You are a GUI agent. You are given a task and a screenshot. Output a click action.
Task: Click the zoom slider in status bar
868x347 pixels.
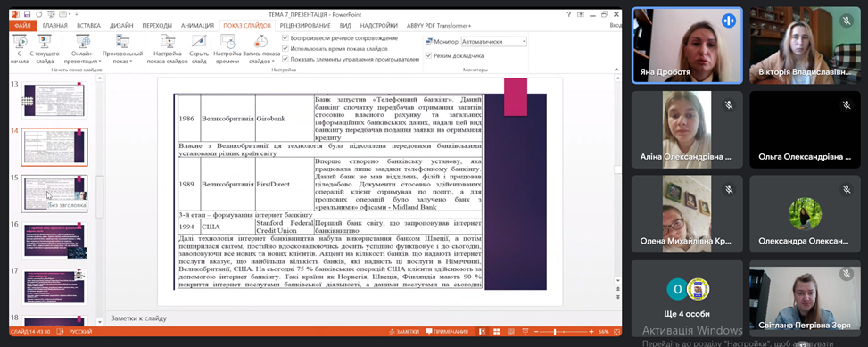pyautogui.click(x=564, y=332)
